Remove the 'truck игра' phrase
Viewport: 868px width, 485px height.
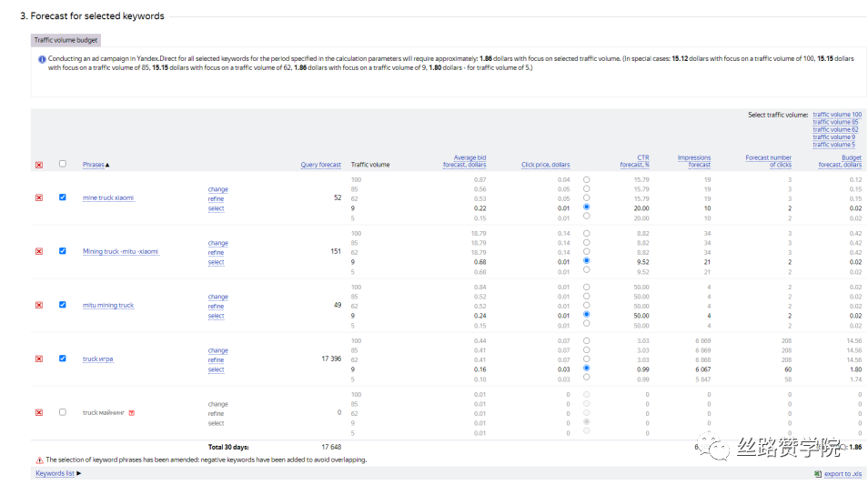click(39, 359)
